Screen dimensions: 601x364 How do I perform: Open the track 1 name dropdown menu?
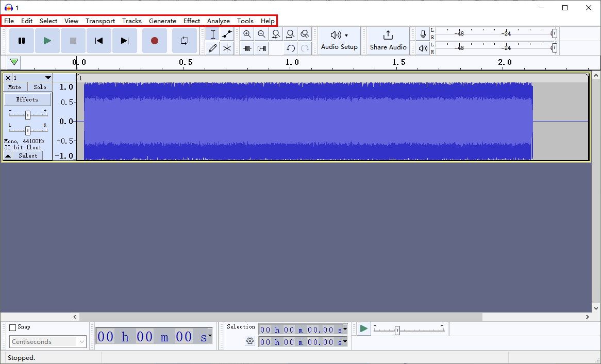point(32,78)
